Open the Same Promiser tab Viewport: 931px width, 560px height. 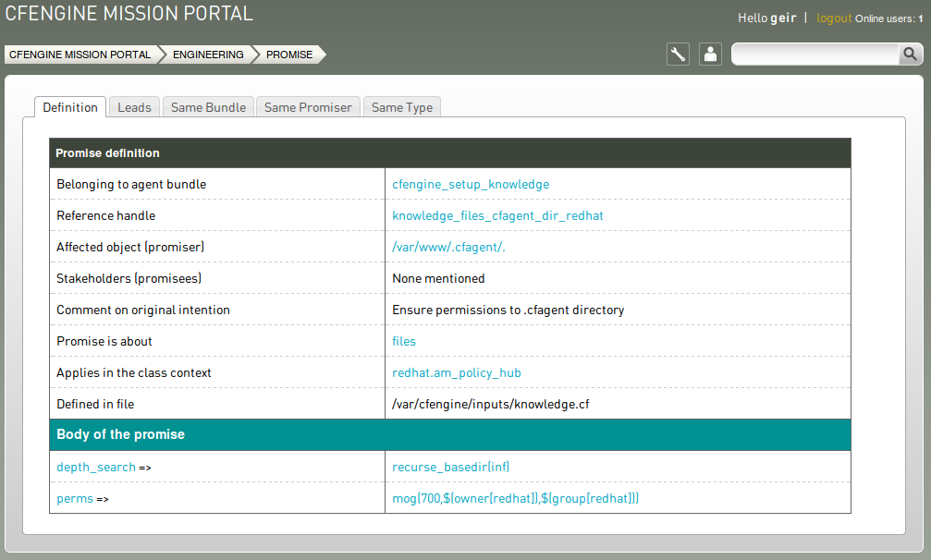308,107
